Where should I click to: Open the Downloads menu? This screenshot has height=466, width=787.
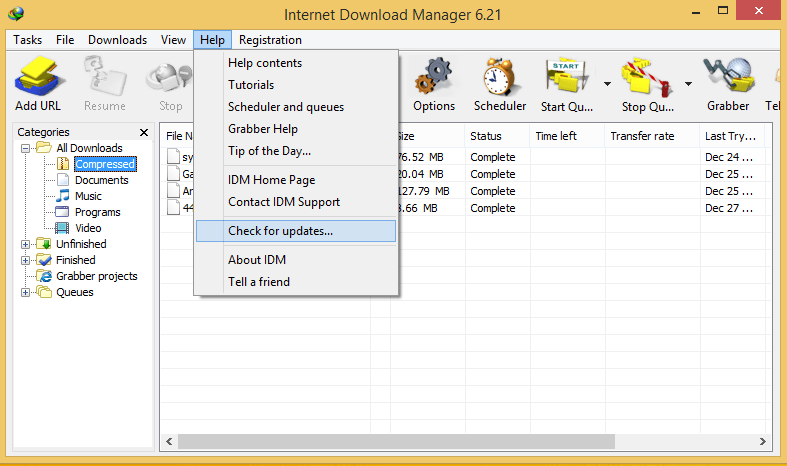pyautogui.click(x=117, y=40)
